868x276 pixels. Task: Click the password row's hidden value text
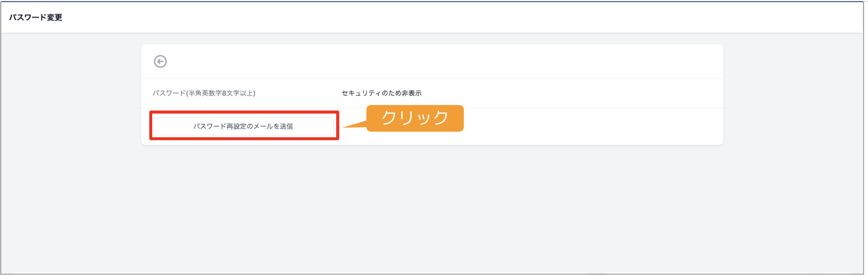point(382,93)
